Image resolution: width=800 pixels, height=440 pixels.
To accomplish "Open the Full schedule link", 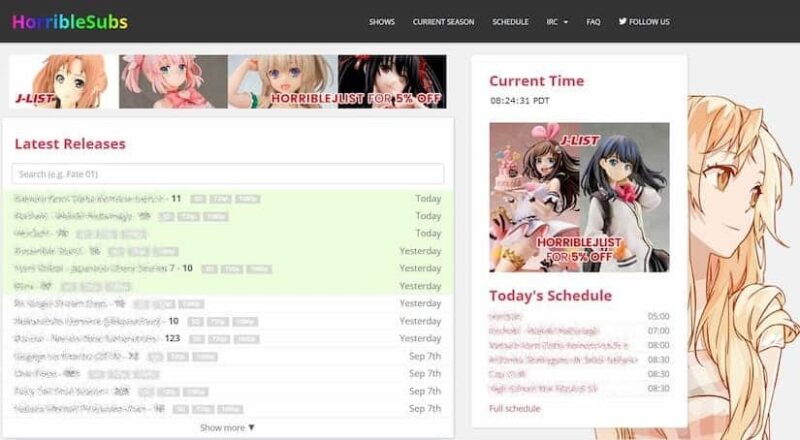I will tap(514, 408).
